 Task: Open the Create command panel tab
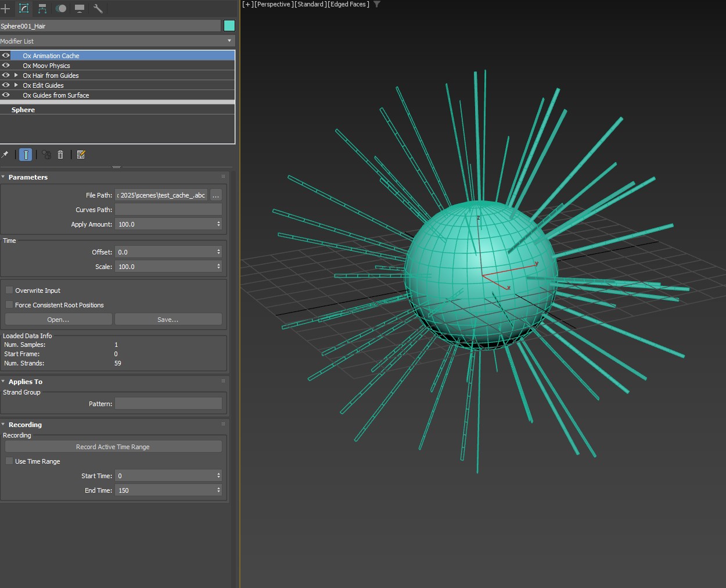pyautogui.click(x=5, y=8)
